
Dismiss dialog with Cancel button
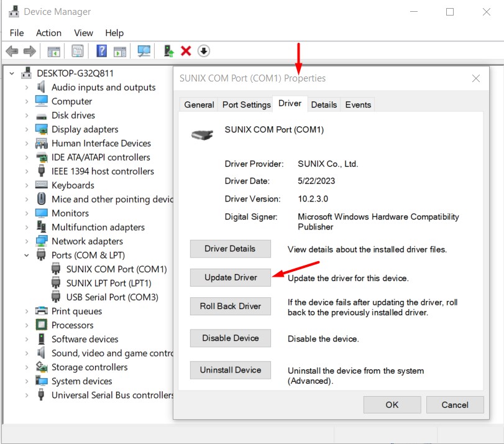[x=455, y=405]
